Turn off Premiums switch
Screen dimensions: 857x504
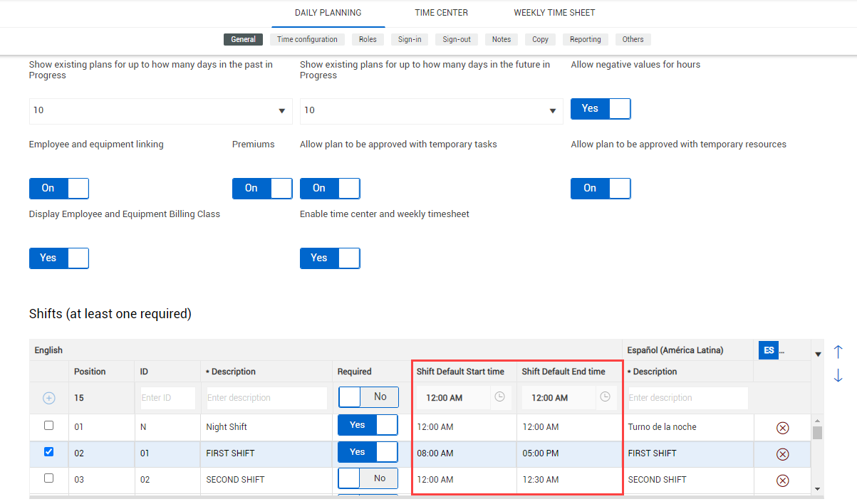click(x=261, y=189)
